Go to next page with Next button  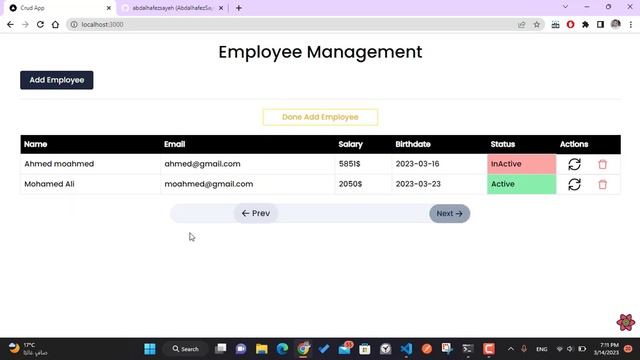449,213
